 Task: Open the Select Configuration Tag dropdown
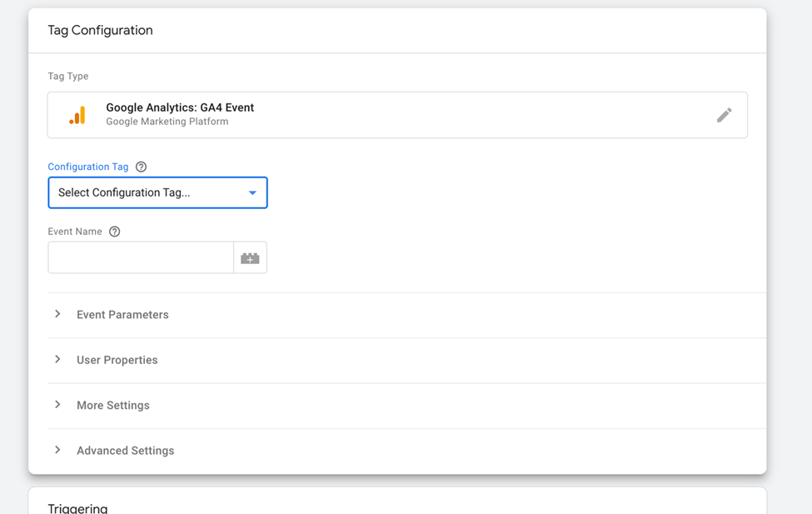[157, 192]
